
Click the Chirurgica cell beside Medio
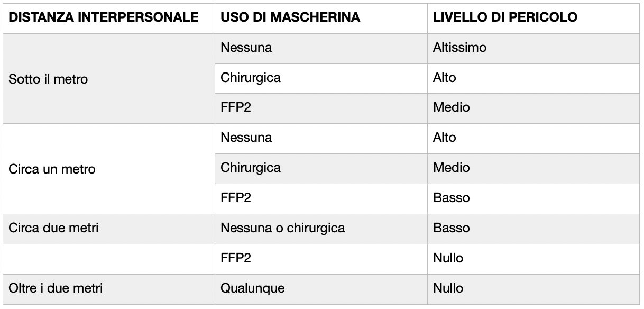coord(251,168)
